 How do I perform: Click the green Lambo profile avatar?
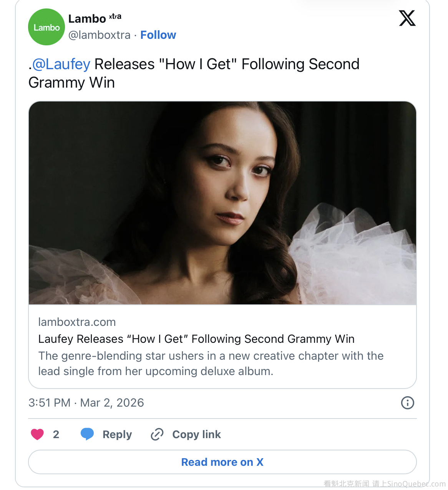pyautogui.click(x=46, y=27)
